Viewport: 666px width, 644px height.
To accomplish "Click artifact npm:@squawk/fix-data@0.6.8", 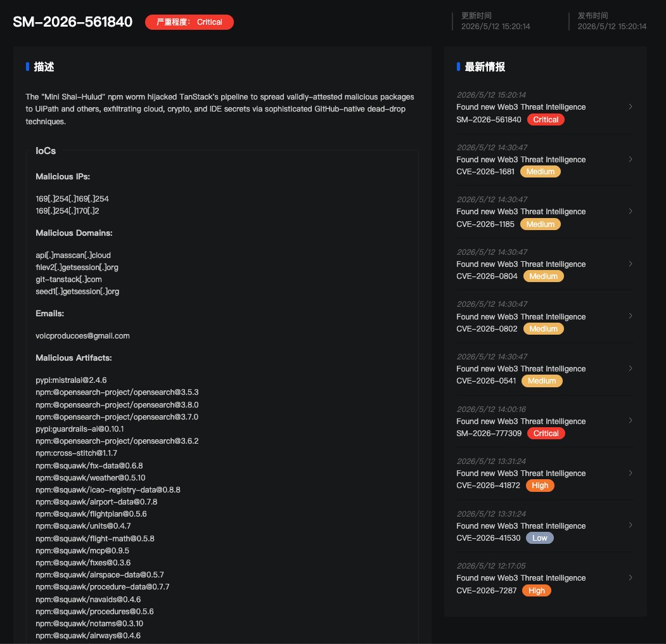I will (x=89, y=466).
